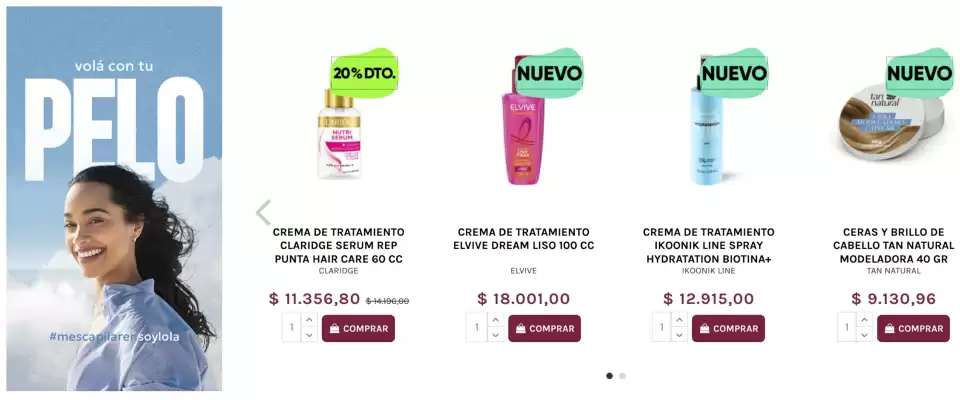
Task: Select the second carousel page dot
Action: (622, 375)
